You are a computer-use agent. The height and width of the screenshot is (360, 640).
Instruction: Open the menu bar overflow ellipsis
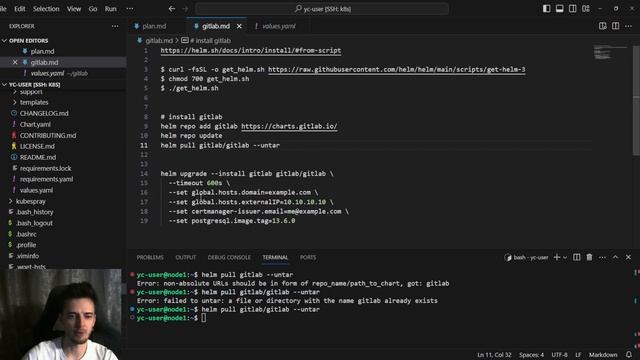pyautogui.click(x=130, y=9)
